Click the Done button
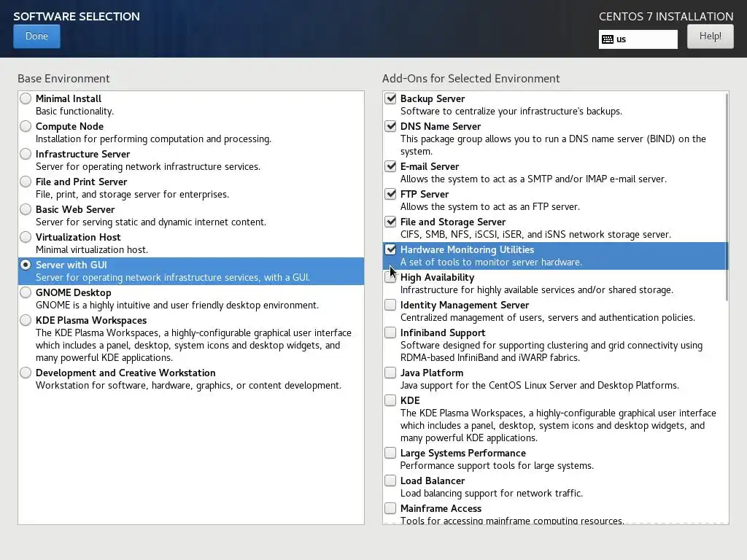The height and width of the screenshot is (560, 747). pos(36,36)
